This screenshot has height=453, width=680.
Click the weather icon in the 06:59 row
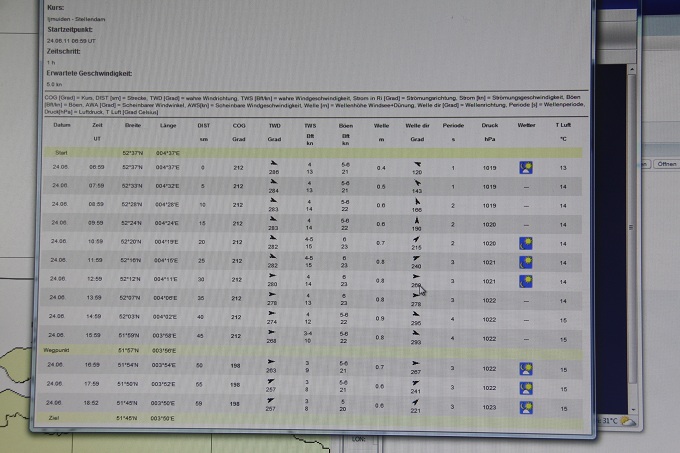point(526,167)
